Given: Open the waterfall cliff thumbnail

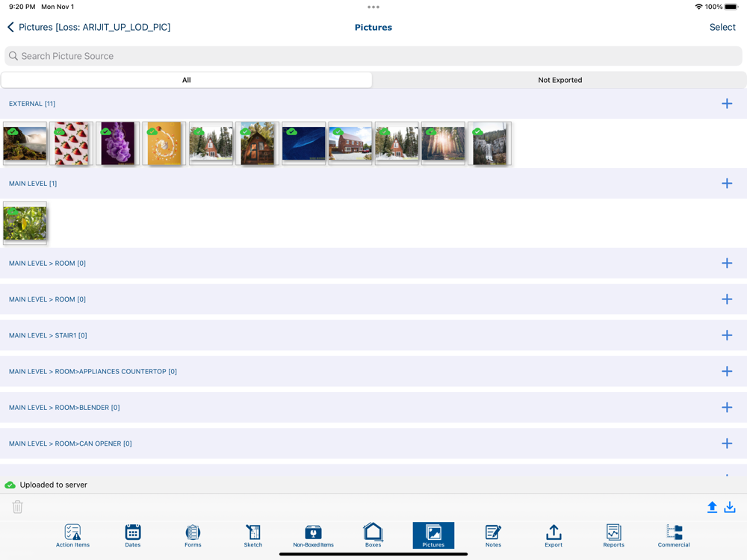Looking at the screenshot, I should click(x=25, y=143).
